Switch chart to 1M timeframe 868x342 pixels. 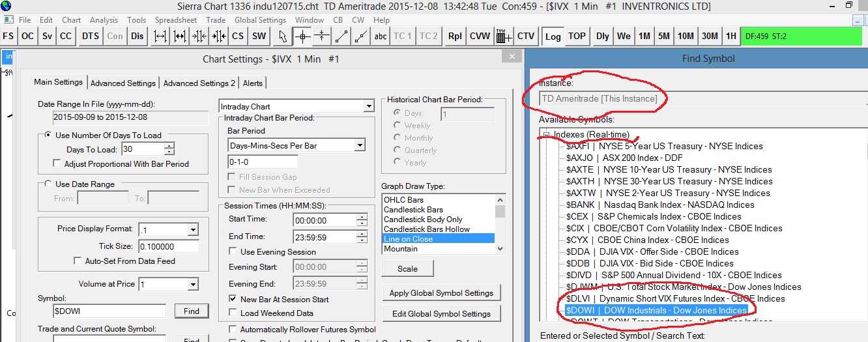coord(644,36)
